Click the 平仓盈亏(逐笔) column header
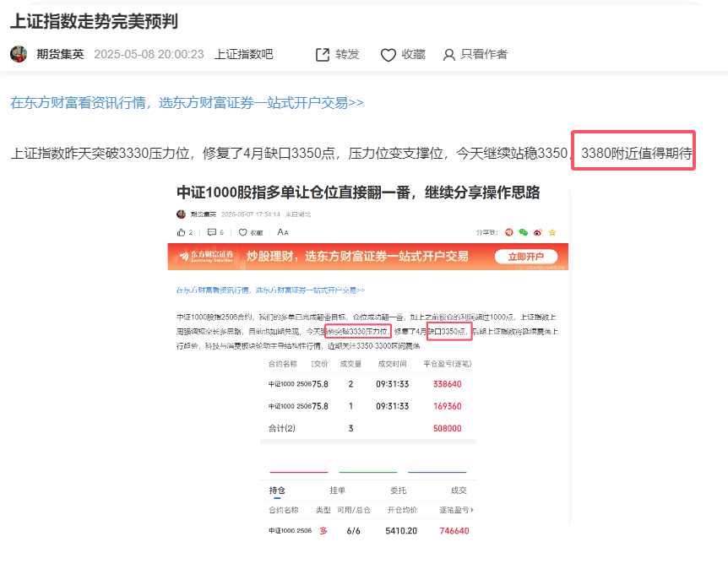 pos(447,364)
